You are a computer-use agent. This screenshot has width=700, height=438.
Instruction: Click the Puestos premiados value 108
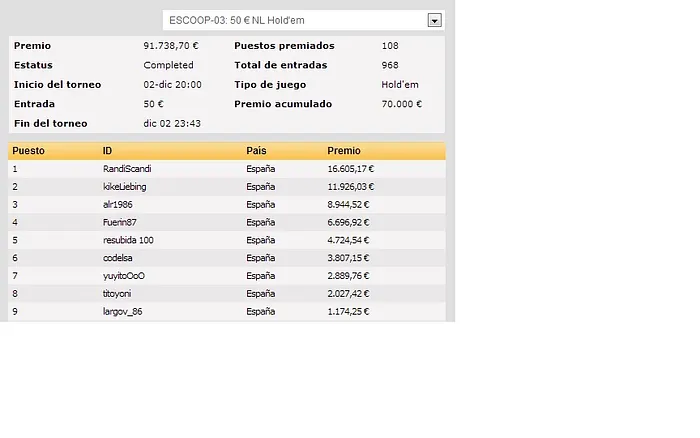coord(390,46)
